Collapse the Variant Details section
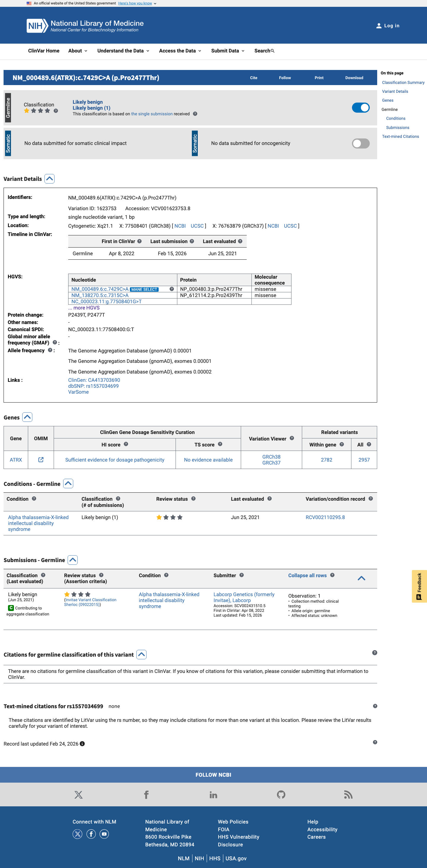Viewport: 427px width, 868px height. pos(50,178)
